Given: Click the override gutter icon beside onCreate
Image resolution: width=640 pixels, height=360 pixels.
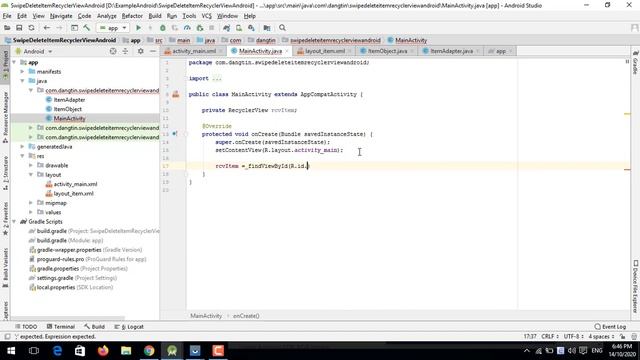Looking at the screenshot, I should [175, 134].
